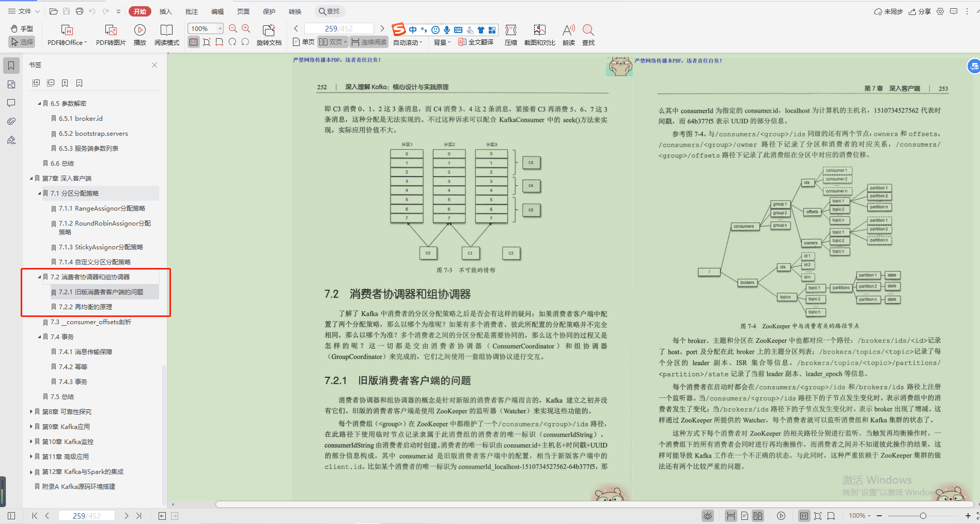Click 未同步 sync status button
980x524 pixels.
[888, 11]
